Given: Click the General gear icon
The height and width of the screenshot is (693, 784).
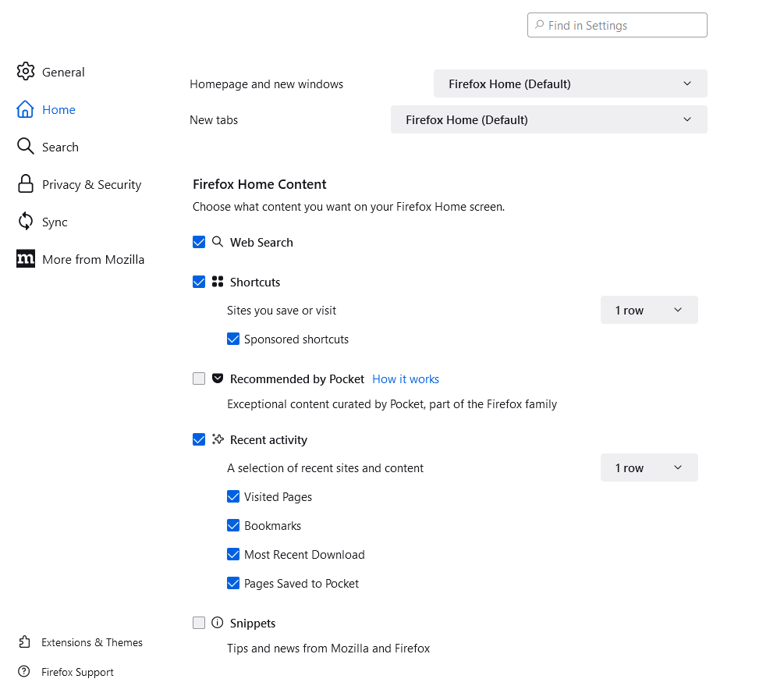Looking at the screenshot, I should click(x=26, y=72).
